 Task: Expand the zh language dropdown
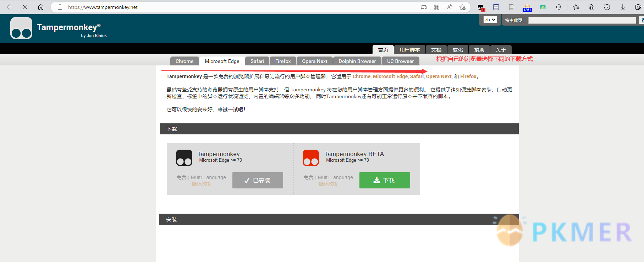click(490, 20)
